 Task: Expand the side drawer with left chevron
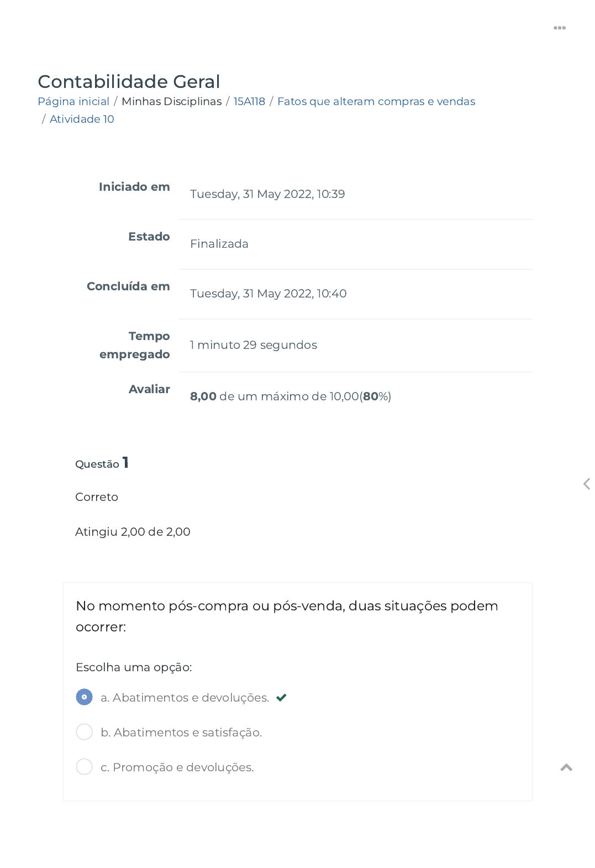point(586,484)
